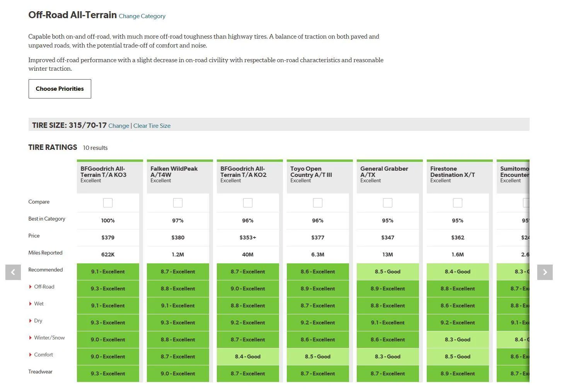Expand the Dry rating row
This screenshot has width=562, height=392.
36,321
